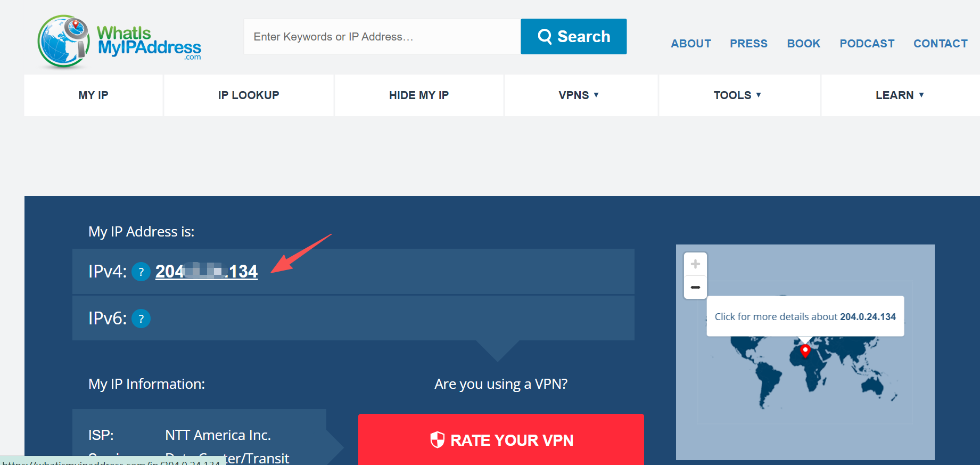The image size is (980, 465).
Task: Open the HIDE MY IP nav tab
Action: pos(419,95)
